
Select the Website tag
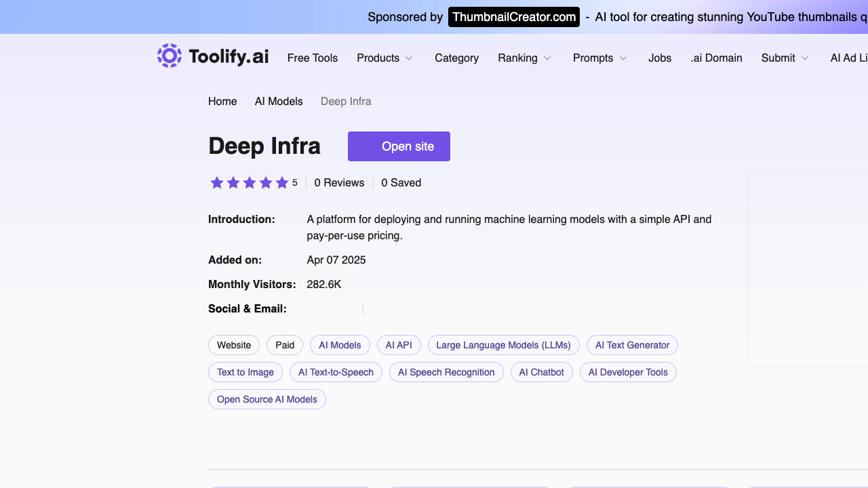click(x=234, y=345)
